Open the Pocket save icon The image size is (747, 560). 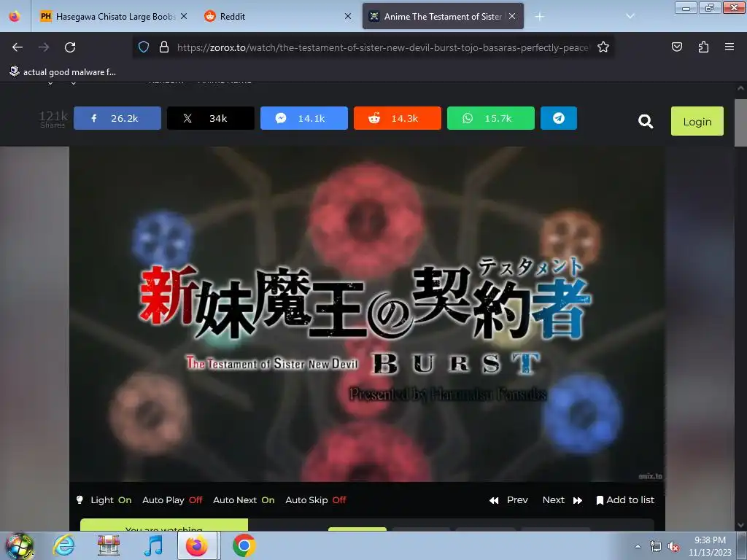tap(676, 47)
